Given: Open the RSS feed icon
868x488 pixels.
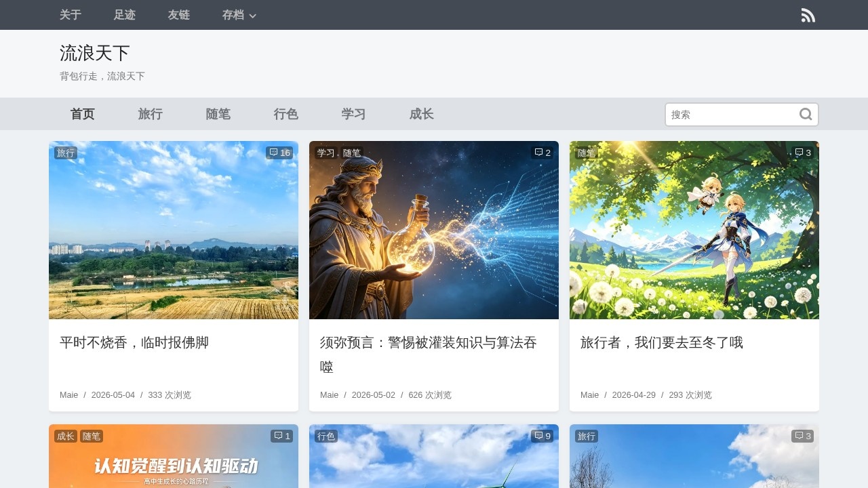Looking at the screenshot, I should (x=808, y=15).
